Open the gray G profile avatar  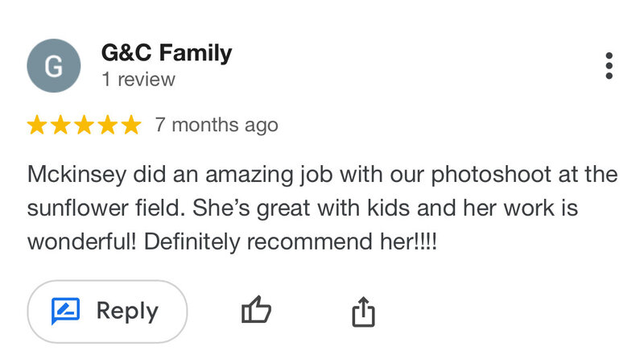tap(54, 66)
